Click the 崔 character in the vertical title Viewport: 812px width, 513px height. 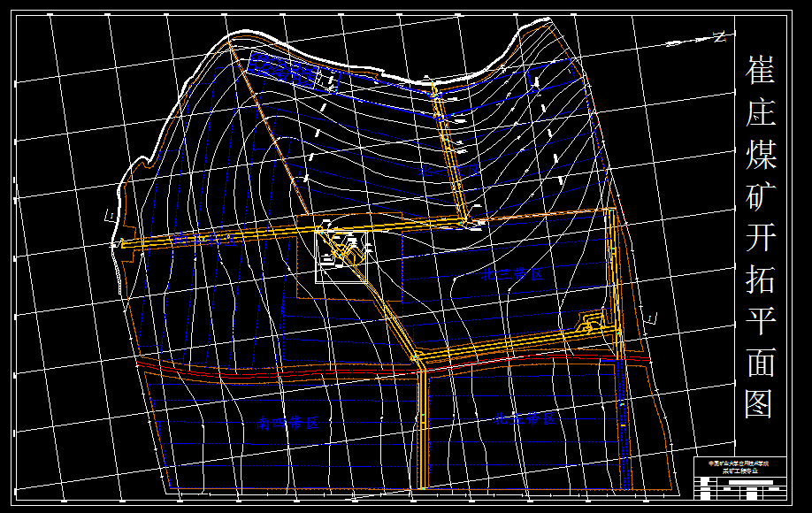coord(760,70)
